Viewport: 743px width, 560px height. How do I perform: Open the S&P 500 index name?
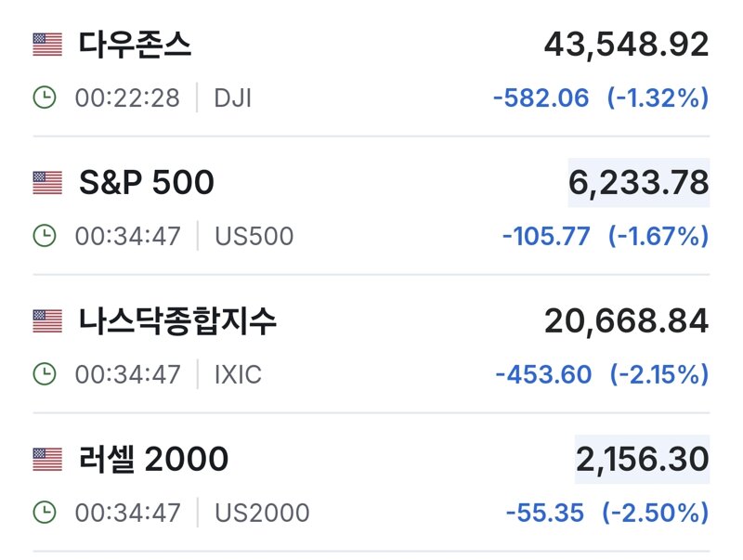pyautogui.click(x=147, y=183)
